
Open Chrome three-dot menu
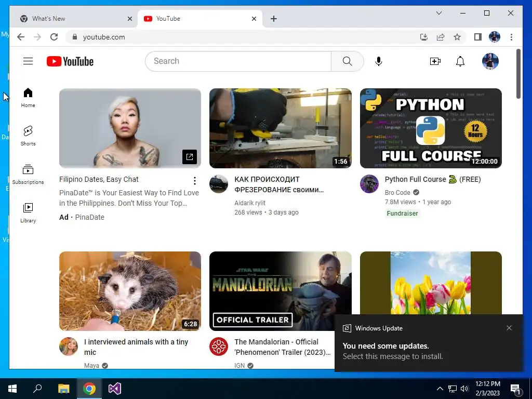(x=511, y=37)
